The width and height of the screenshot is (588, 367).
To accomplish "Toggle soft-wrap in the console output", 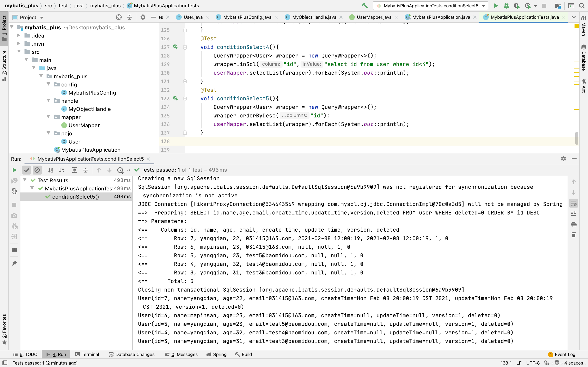I will click(574, 203).
